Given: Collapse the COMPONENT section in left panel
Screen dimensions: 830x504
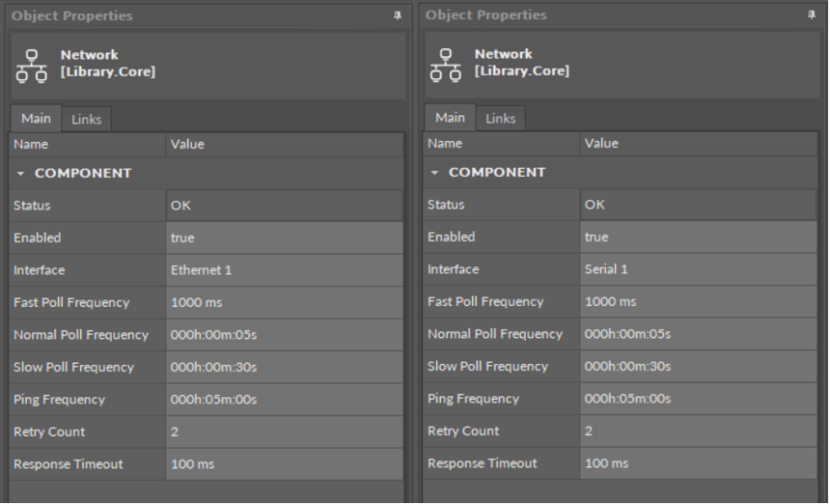Looking at the screenshot, I should (20, 173).
